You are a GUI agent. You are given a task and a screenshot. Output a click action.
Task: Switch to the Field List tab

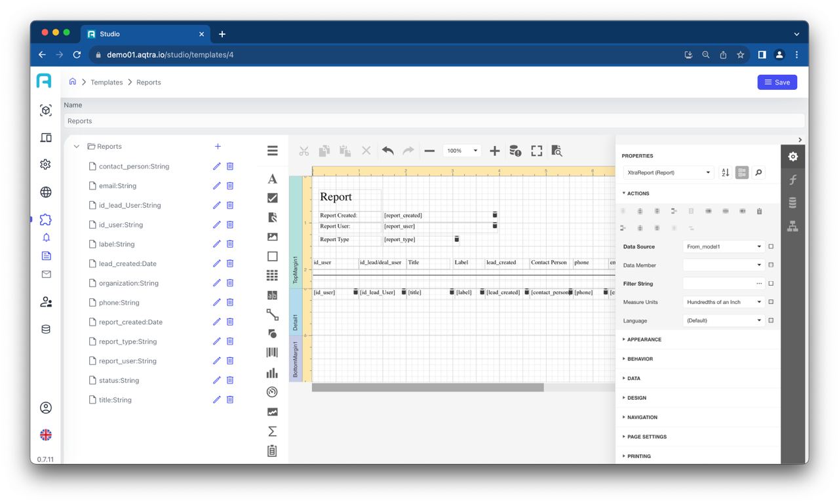792,203
